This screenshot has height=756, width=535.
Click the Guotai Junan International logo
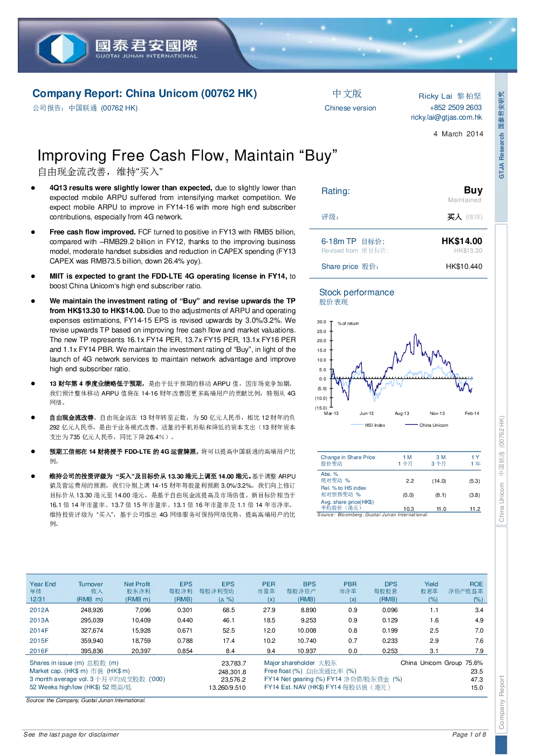117,47
